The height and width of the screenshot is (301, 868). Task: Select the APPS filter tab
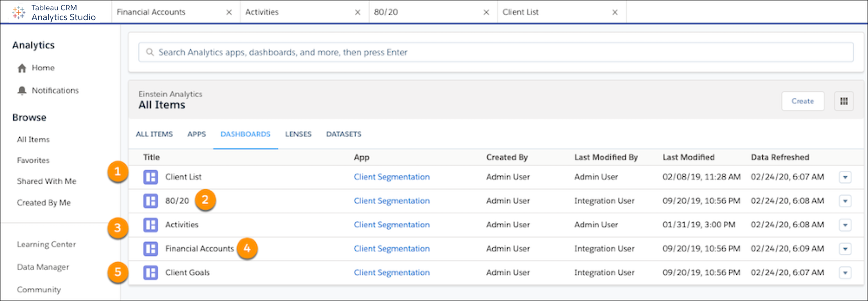196,134
